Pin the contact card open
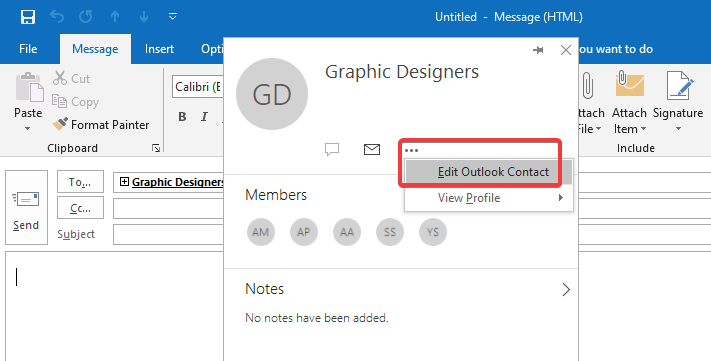Screen dimensions: 711x361 point(538,50)
